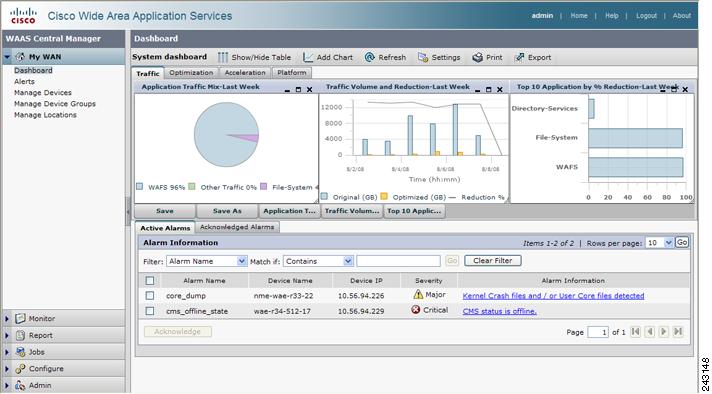
Task: Maximize Traffic Volume and Reduction chart
Action: coord(489,90)
